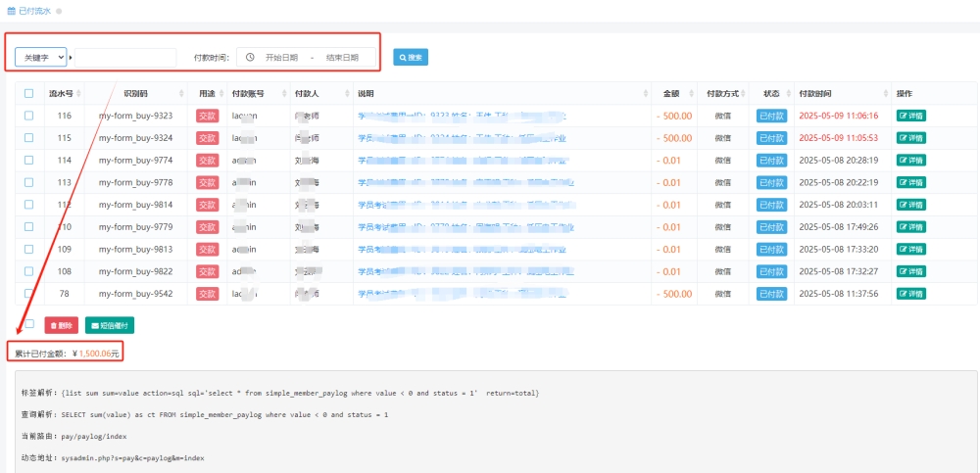Sort by 识别码 column header
Image resolution: width=980 pixels, height=473 pixels.
click(x=135, y=94)
